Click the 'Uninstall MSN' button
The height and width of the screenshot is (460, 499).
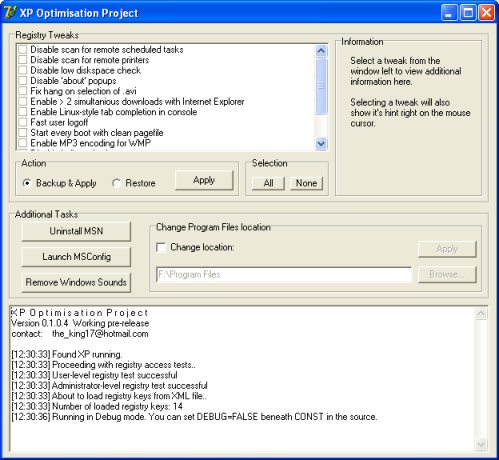tap(76, 231)
